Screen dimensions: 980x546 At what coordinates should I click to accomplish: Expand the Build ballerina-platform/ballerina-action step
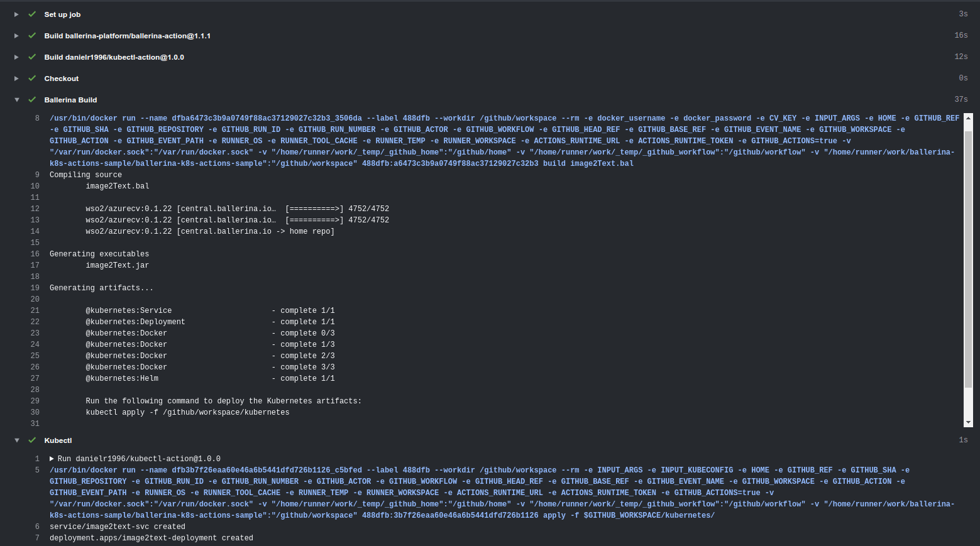(x=16, y=36)
